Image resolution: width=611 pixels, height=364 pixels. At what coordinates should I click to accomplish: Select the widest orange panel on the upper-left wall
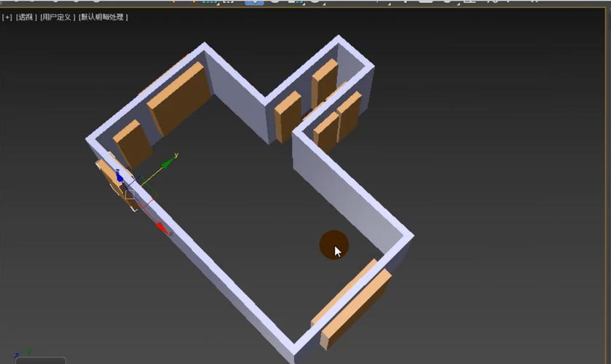[x=179, y=99]
